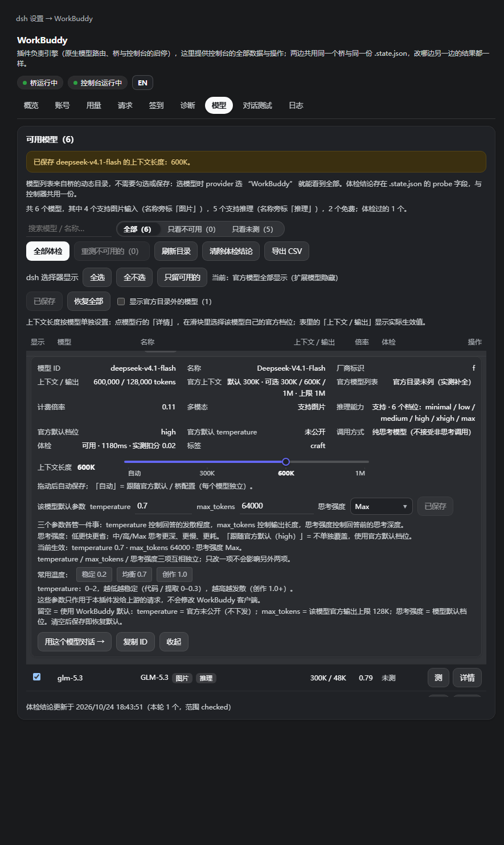Apply the 均衡 0.7 temperature preset
Screen dimensions: 504x845
(134, 575)
